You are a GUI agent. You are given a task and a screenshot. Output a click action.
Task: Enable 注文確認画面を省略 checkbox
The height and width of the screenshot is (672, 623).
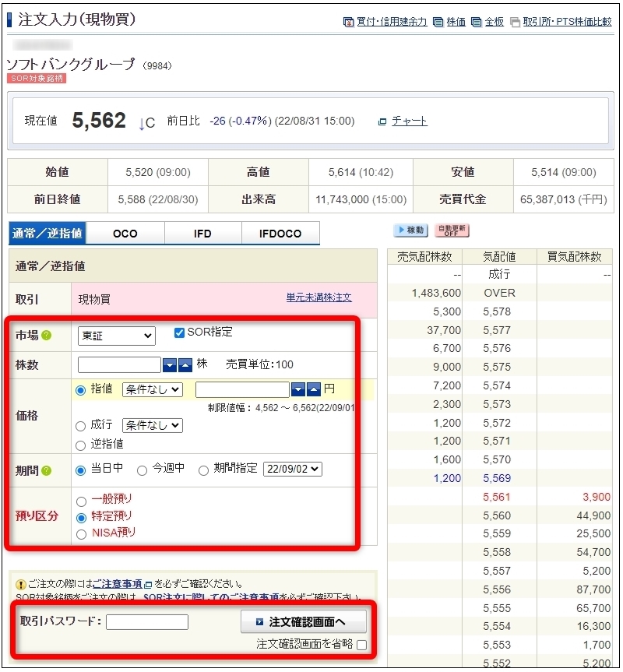click(x=361, y=645)
